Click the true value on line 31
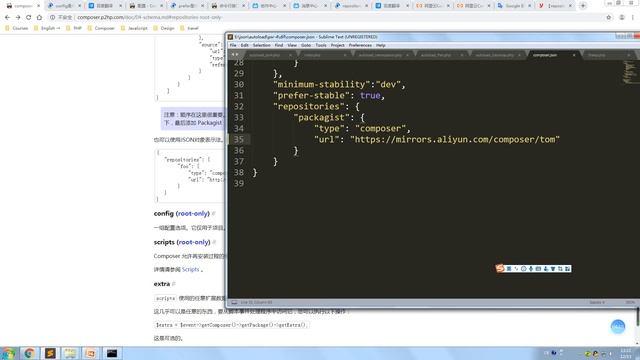 pos(370,96)
